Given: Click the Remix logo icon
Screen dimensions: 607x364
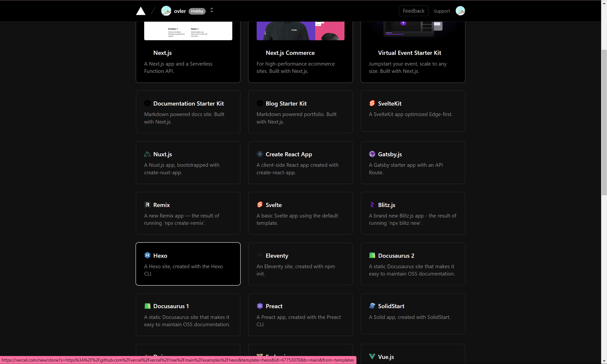Looking at the screenshot, I should pyautogui.click(x=147, y=205).
